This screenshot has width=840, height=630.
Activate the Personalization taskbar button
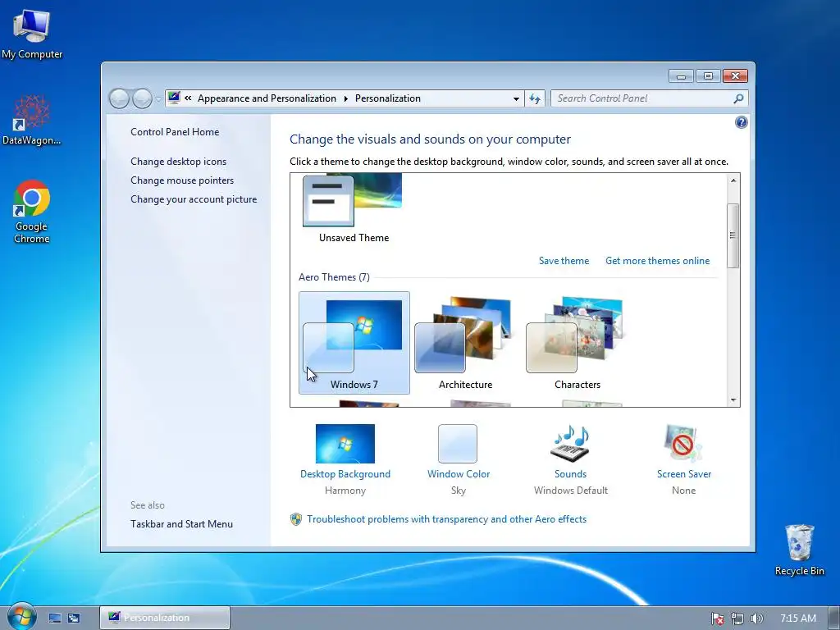[164, 618]
